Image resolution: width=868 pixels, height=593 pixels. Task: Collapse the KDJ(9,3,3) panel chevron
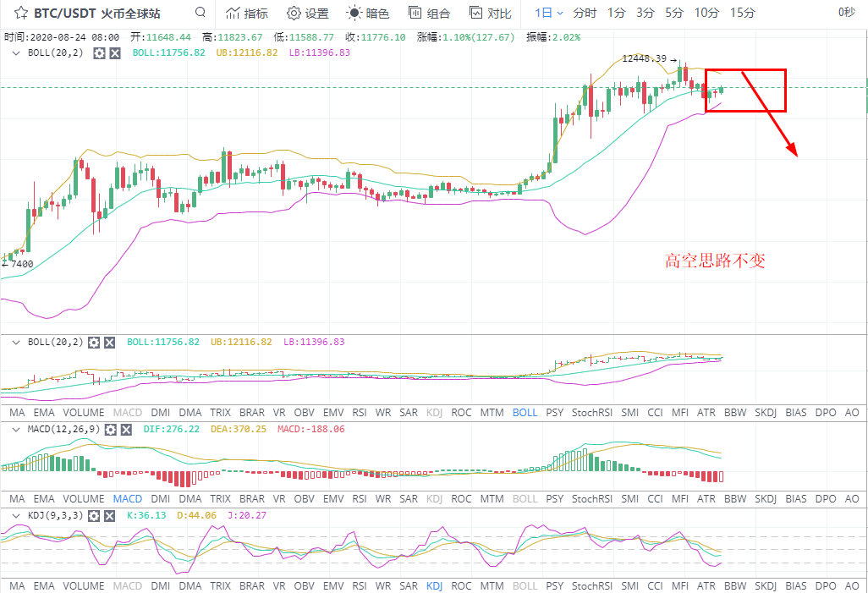coord(16,516)
